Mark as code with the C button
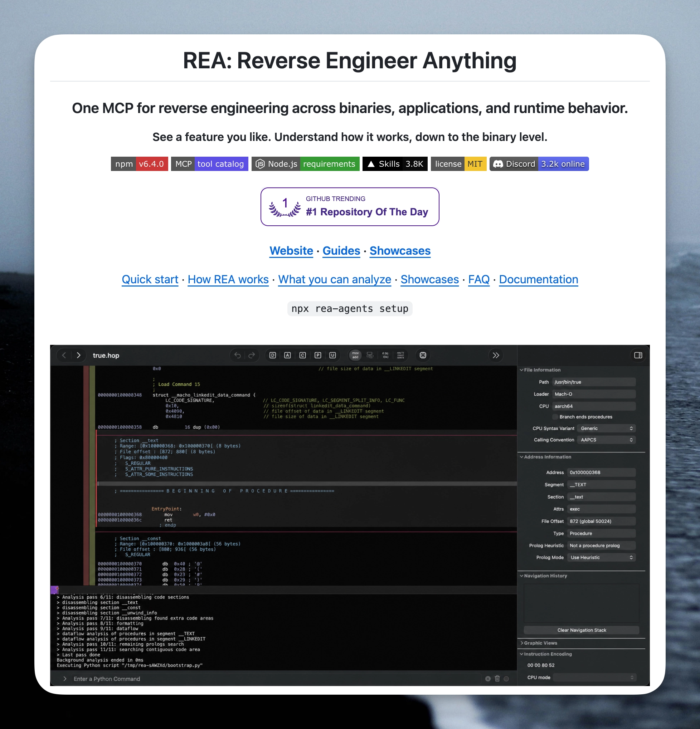 click(x=302, y=355)
